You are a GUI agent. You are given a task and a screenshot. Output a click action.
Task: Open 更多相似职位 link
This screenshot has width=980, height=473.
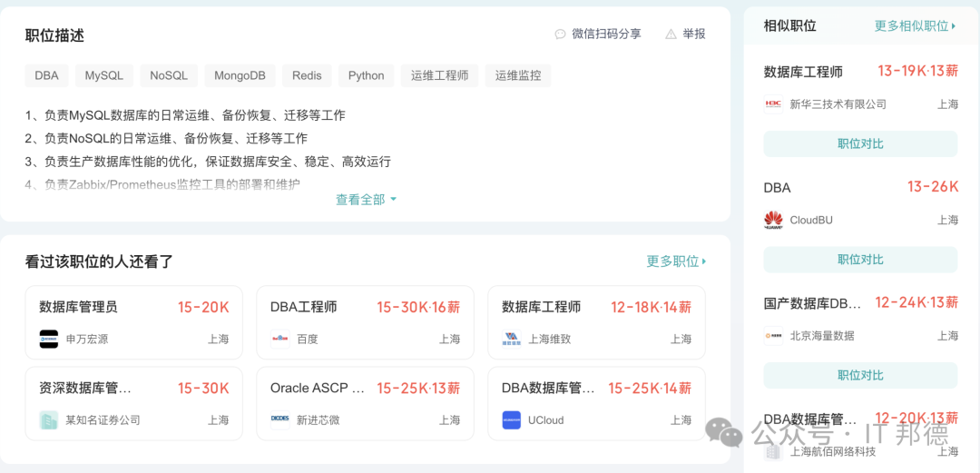(915, 25)
